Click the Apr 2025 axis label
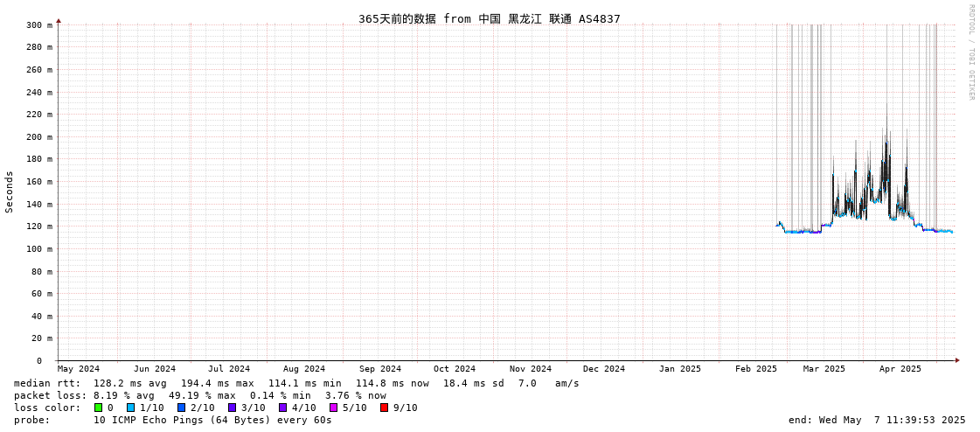The height and width of the screenshot is (432, 980). (x=900, y=369)
